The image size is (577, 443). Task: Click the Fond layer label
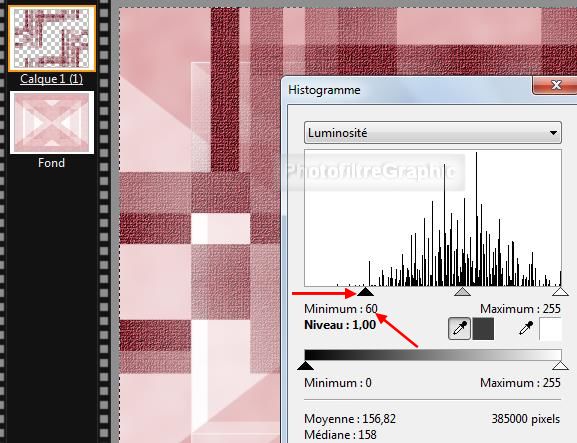pos(52,163)
